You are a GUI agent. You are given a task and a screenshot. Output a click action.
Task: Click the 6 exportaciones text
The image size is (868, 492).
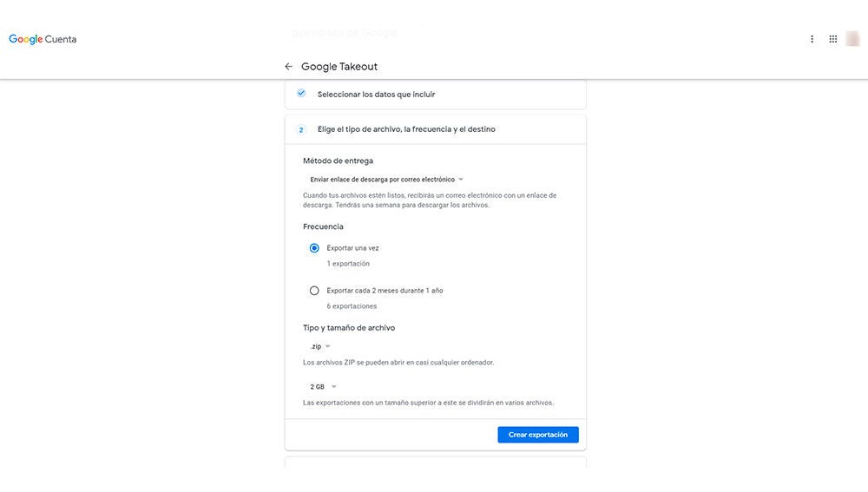(352, 306)
